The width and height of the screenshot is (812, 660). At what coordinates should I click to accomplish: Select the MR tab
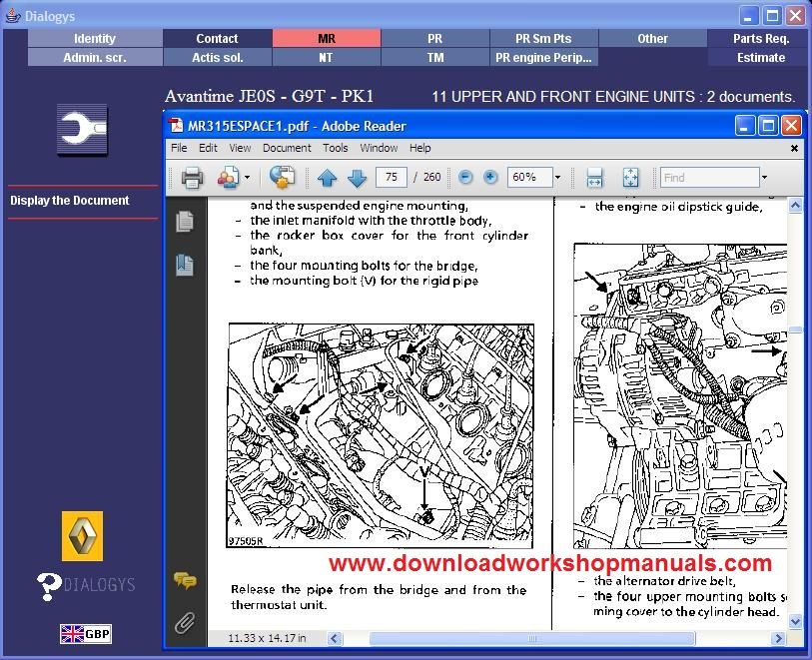[x=327, y=38]
